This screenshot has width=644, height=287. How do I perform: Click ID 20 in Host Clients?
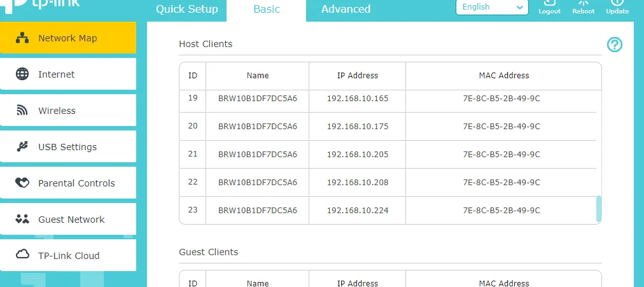point(193,125)
